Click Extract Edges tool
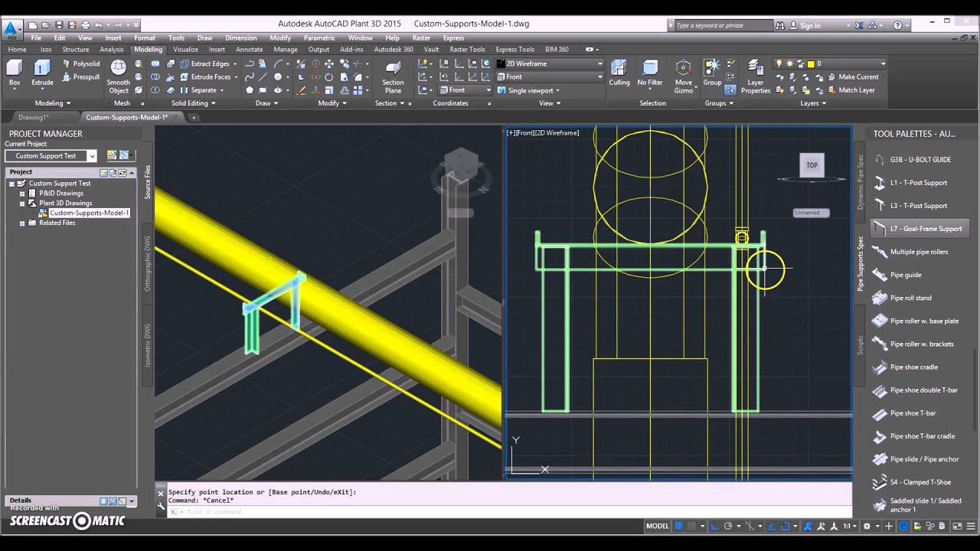 point(204,64)
